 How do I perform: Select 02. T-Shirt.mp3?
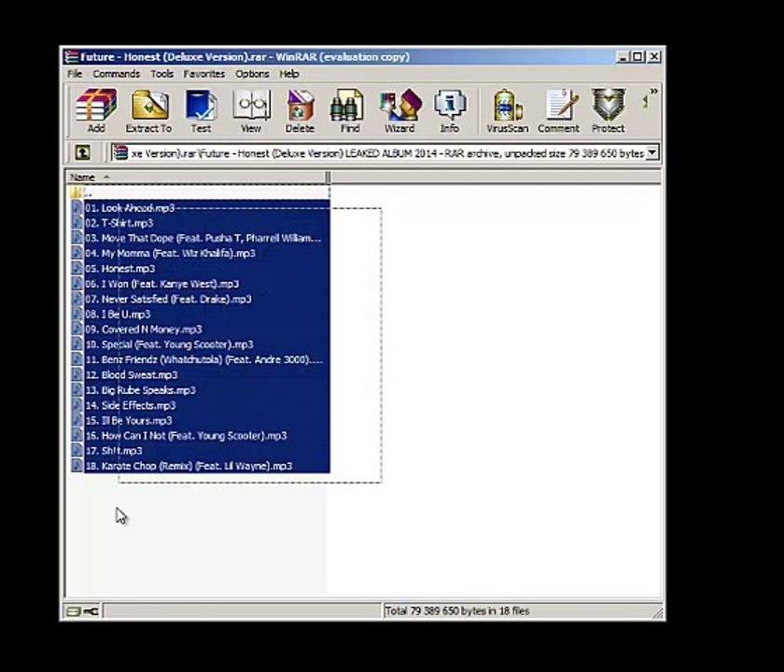[200, 223]
